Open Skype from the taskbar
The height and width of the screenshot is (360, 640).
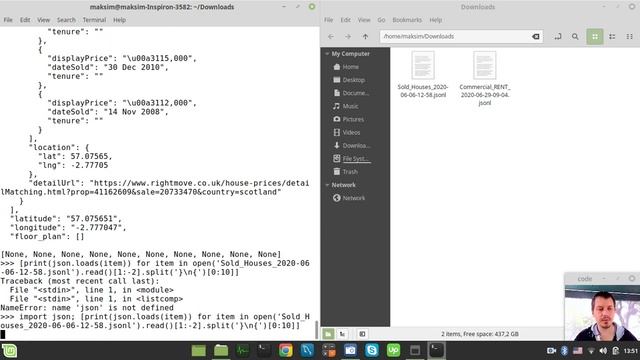[372, 351]
